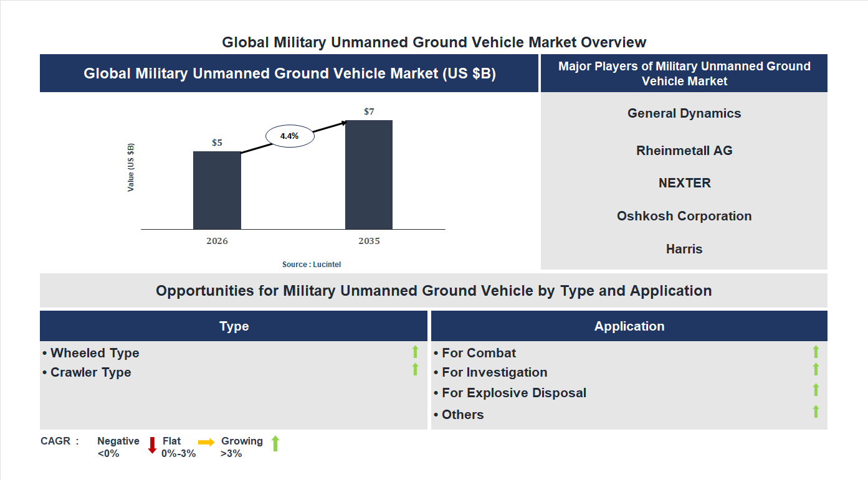
Task: Expand the Application opportunities section
Action: pyautogui.click(x=630, y=326)
